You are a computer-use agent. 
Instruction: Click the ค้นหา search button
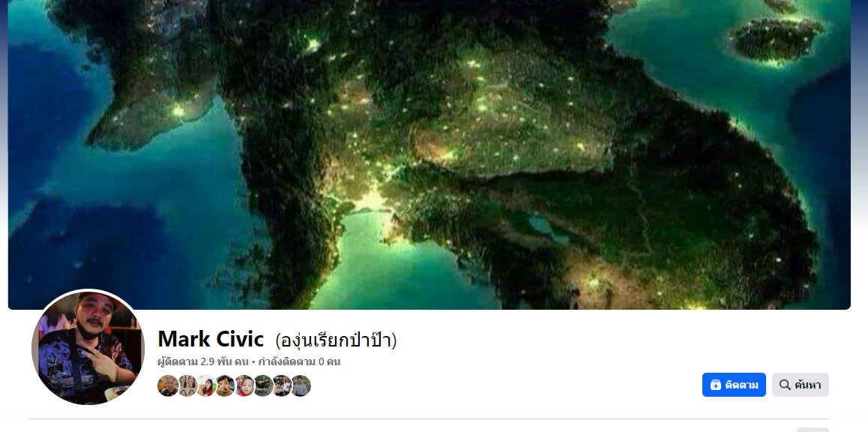click(x=800, y=385)
